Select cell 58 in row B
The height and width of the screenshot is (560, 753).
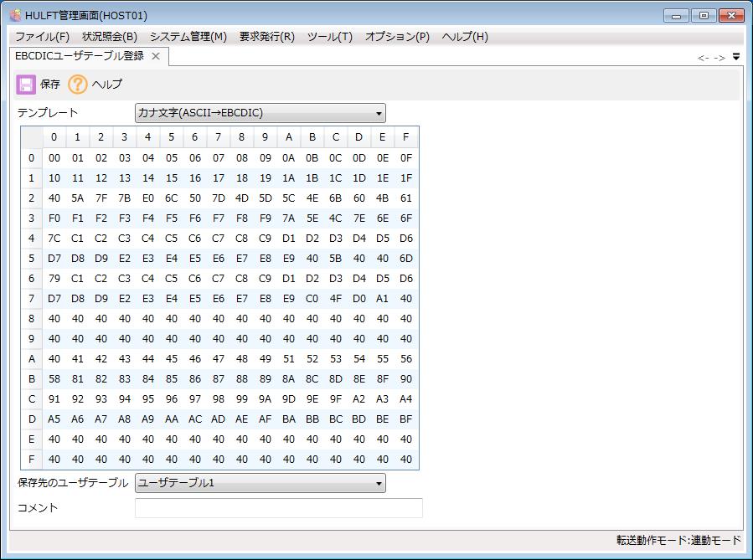click(x=54, y=379)
